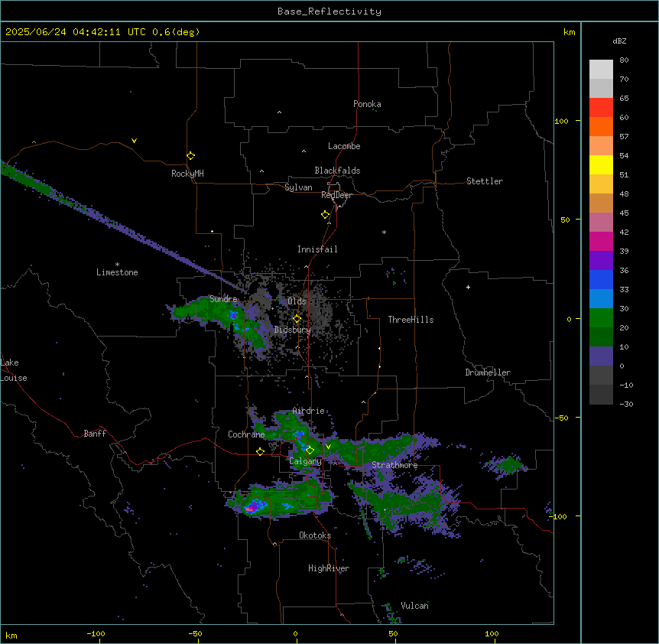Viewport: 659px width, 644px height.
Task: Click the -100 tick on the bottom axis
Action: [96, 633]
